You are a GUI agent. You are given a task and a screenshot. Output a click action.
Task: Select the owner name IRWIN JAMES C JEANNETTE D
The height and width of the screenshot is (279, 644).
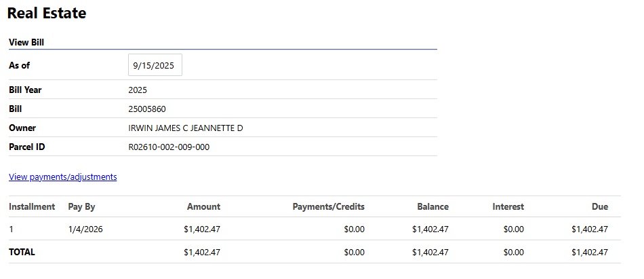tap(186, 128)
